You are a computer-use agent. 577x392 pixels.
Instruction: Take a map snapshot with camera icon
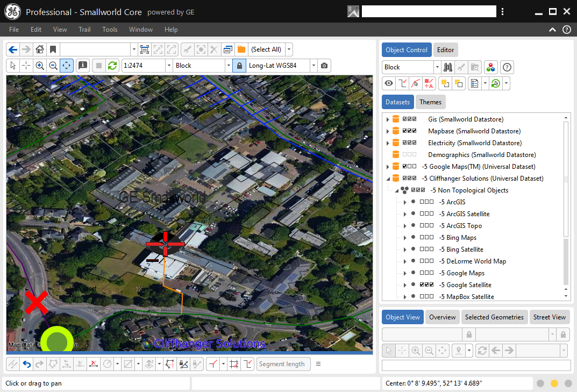(x=324, y=66)
